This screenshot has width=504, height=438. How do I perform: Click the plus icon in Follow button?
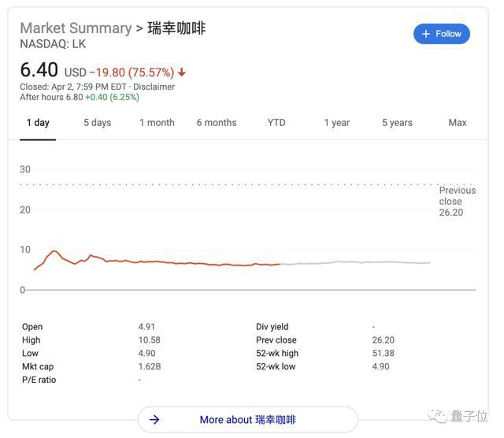[426, 34]
